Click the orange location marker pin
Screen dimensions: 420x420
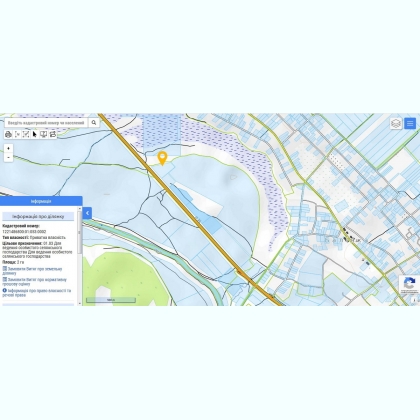click(x=162, y=158)
